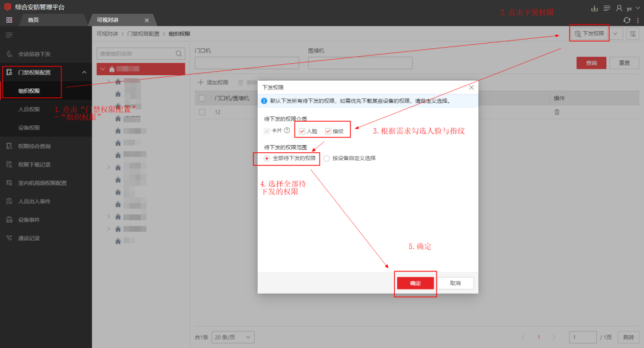
Task: Click the help icon next to 卡片
Action: click(287, 131)
